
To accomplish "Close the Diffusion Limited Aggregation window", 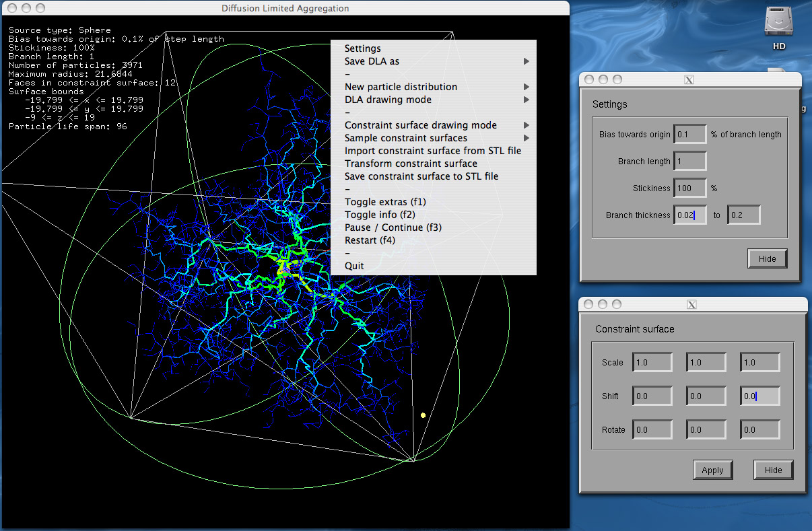I will 11,8.
